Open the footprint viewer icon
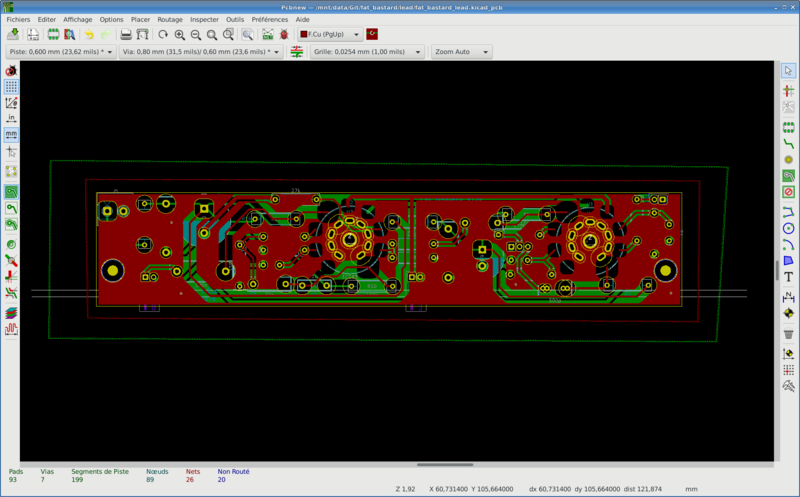The height and width of the screenshot is (497, 800). click(69, 34)
